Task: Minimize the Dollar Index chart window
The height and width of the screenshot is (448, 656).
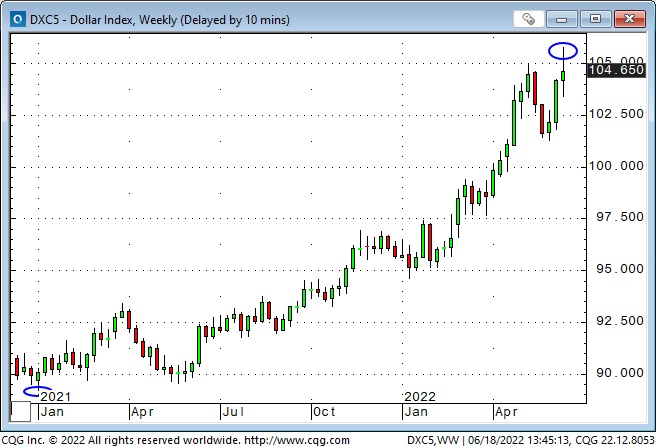Action: tap(561, 19)
